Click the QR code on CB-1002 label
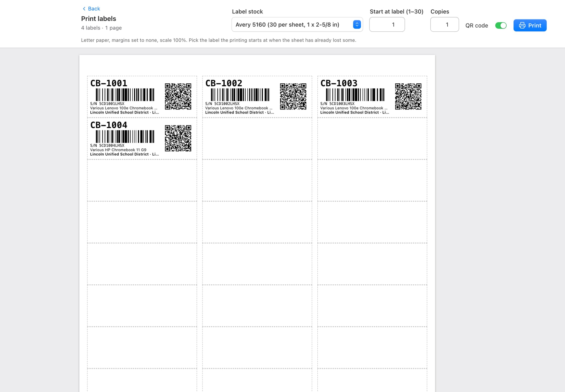 [x=293, y=96]
